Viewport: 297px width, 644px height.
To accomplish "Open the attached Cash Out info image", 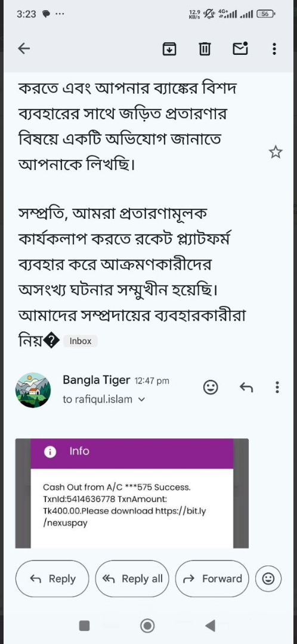I will (x=132, y=493).
